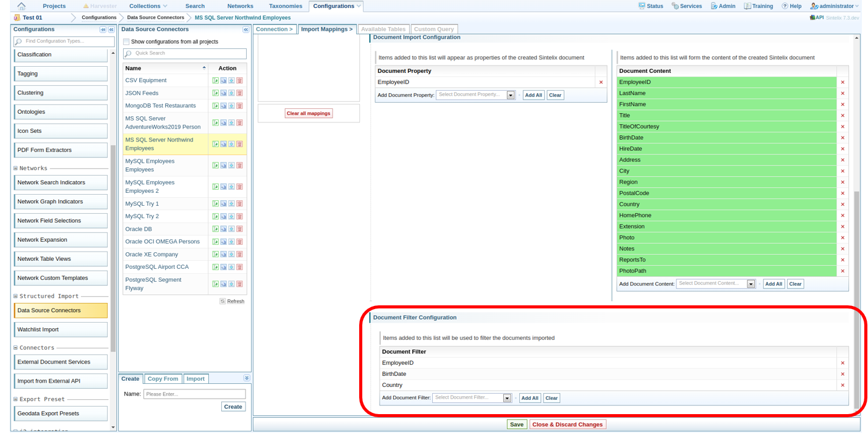
Task: Open the Copy From tab
Action: click(163, 379)
